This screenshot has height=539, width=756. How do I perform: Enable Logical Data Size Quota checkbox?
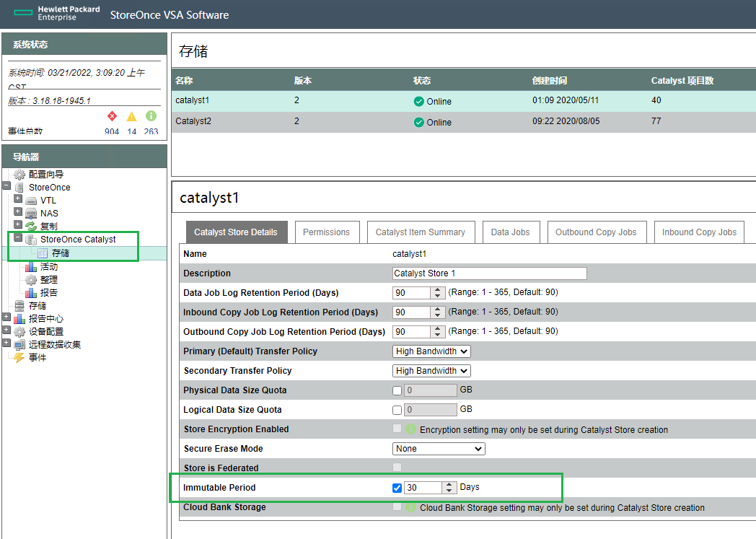397,410
